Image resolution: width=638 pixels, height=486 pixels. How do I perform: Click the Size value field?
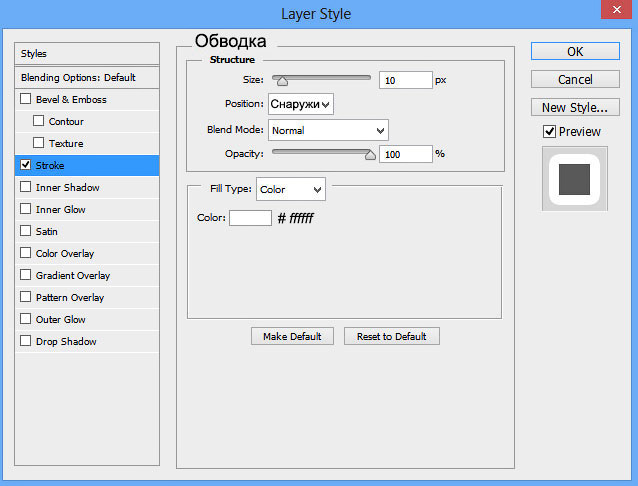(x=405, y=80)
